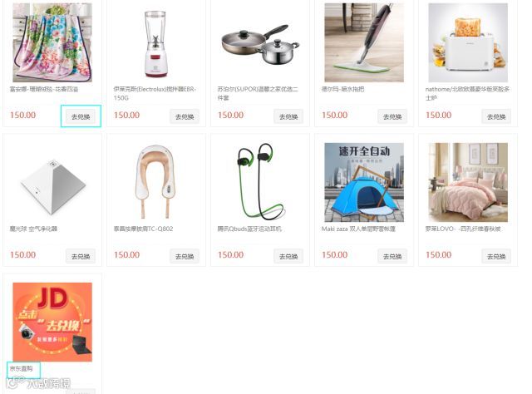Open the 京东直购 title link
The width and height of the screenshot is (532, 394).
pos(21,368)
